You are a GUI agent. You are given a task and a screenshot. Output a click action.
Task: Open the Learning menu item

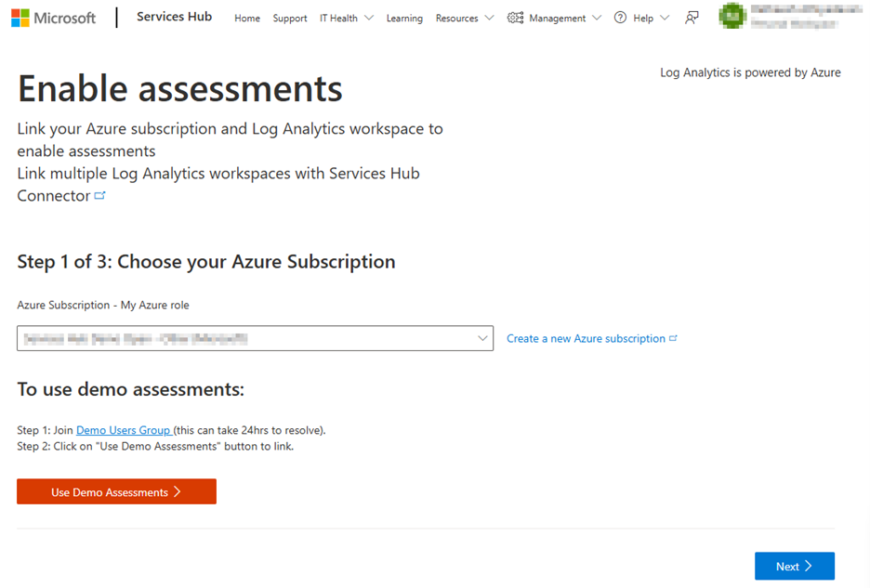pos(404,19)
